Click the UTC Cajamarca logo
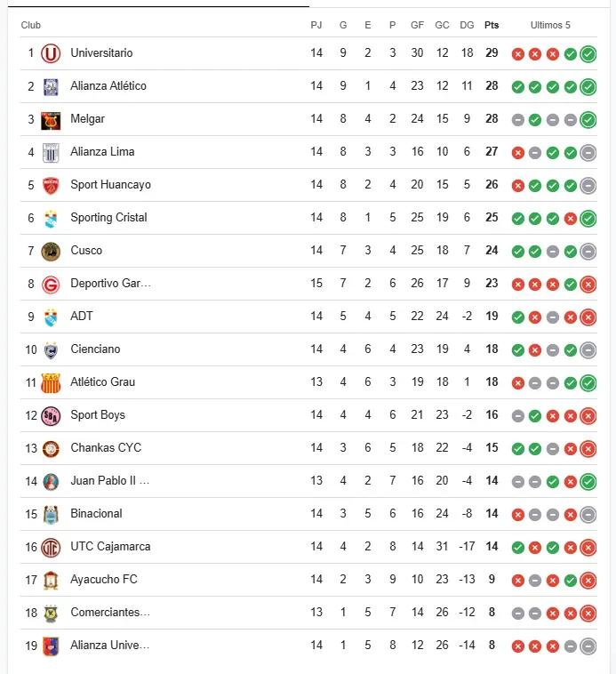Image resolution: width=616 pixels, height=674 pixels. click(51, 547)
